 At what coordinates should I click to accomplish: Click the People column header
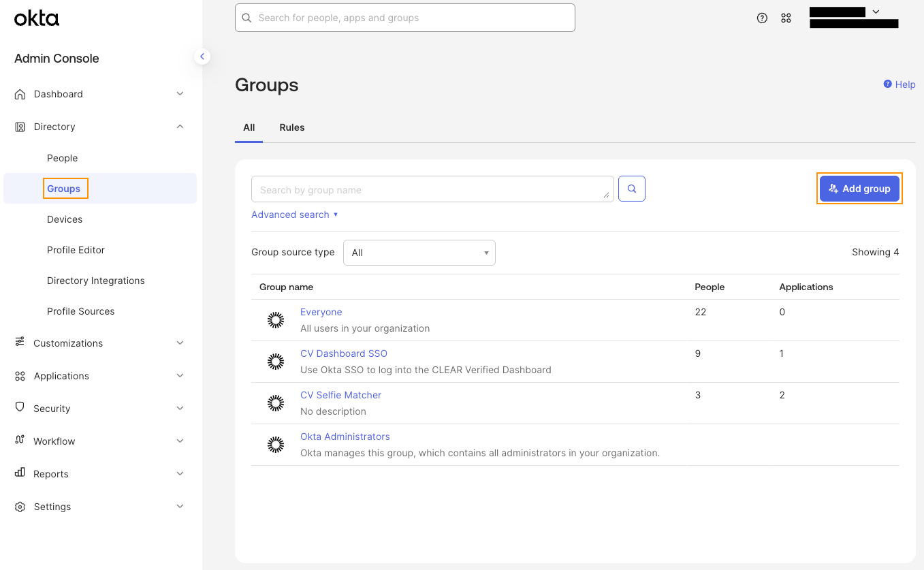click(x=710, y=287)
